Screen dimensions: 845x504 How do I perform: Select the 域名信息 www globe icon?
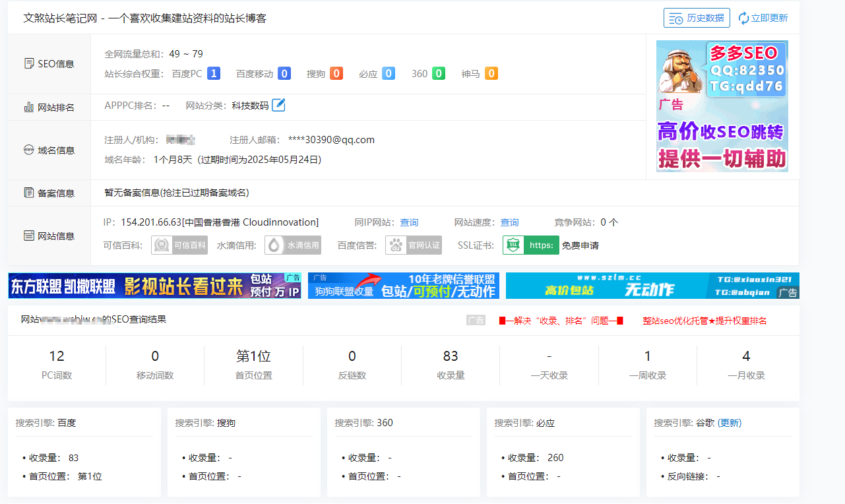pyautogui.click(x=29, y=150)
